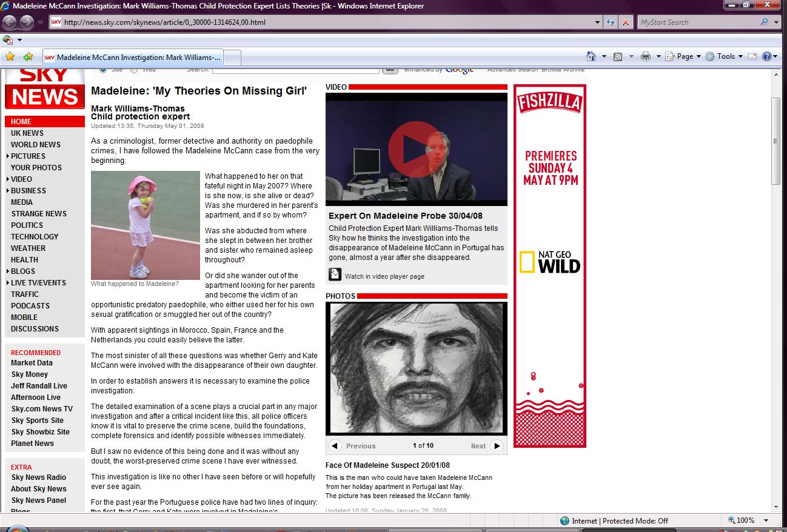Image resolution: width=787 pixels, height=532 pixels.
Task: Select the STRANGE NEWS sidebar item
Action: (39, 214)
